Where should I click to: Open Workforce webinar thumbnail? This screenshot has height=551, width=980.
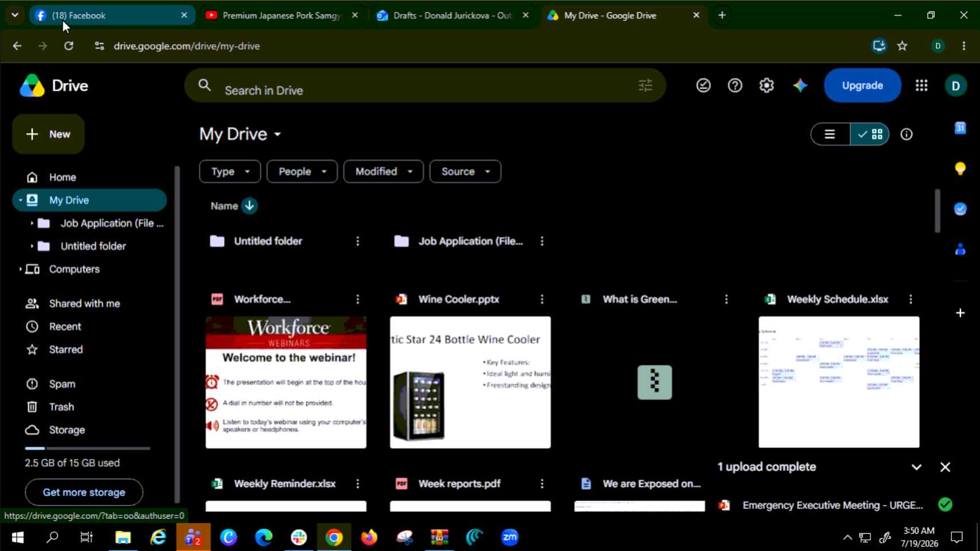[286, 382]
